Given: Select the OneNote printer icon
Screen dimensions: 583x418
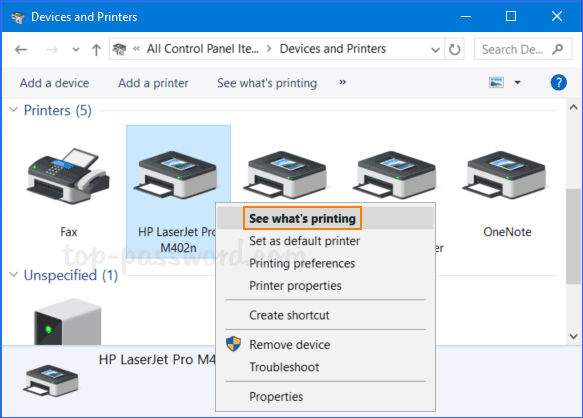Looking at the screenshot, I should 504,175.
